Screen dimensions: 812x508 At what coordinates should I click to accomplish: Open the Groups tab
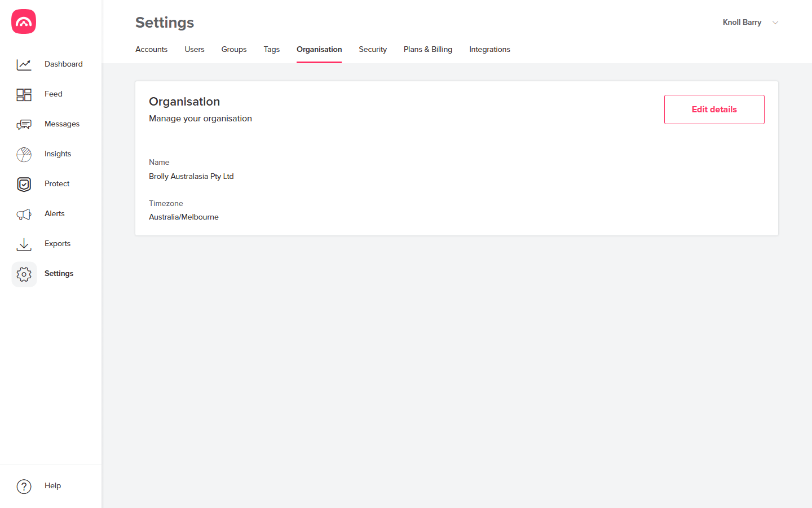pos(234,49)
